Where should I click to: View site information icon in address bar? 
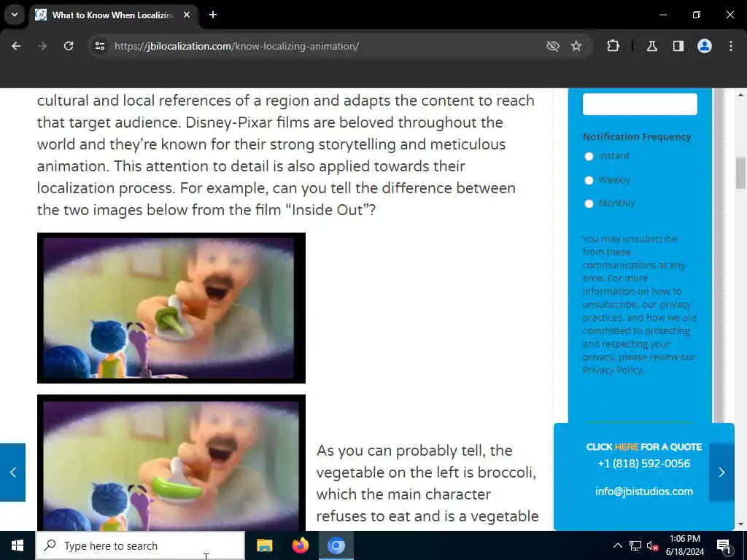point(99,46)
